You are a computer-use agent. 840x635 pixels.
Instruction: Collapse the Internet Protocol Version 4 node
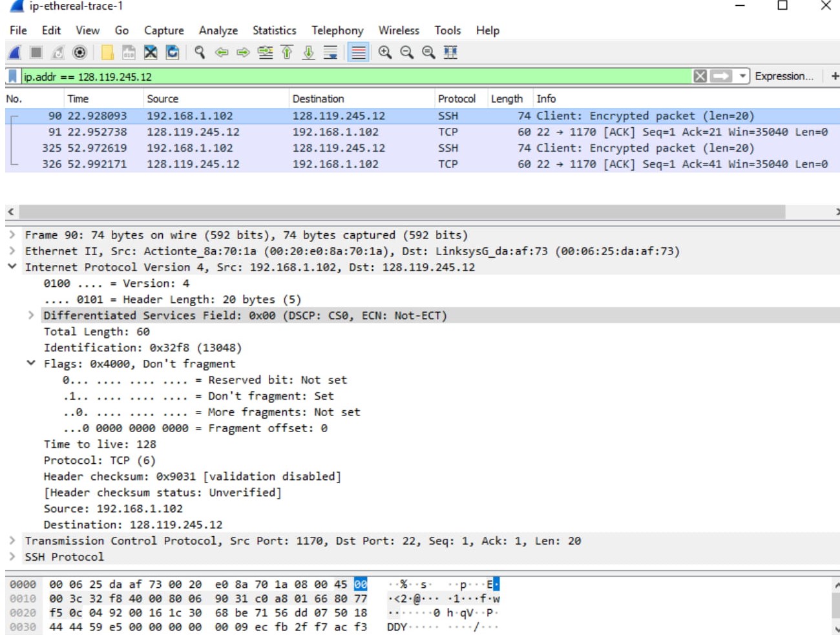coord(12,267)
